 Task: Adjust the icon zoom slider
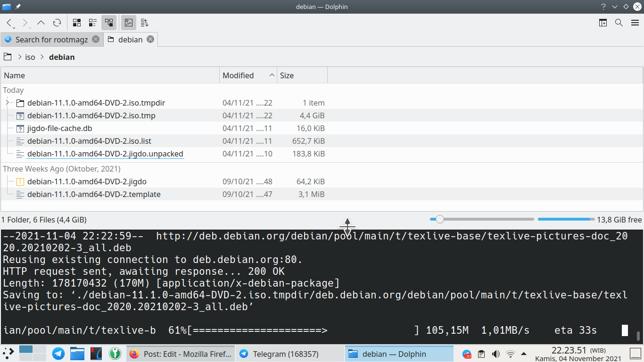point(482,219)
